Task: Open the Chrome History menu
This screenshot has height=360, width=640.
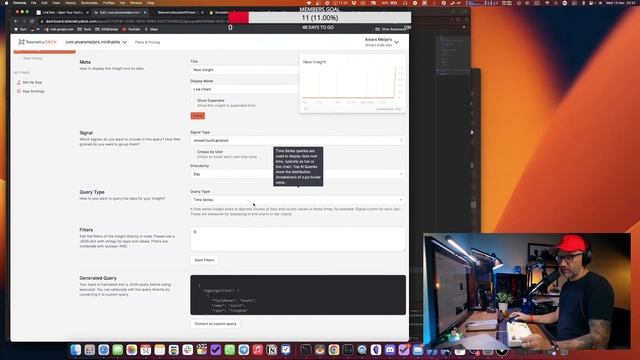Action: (x=70, y=2)
